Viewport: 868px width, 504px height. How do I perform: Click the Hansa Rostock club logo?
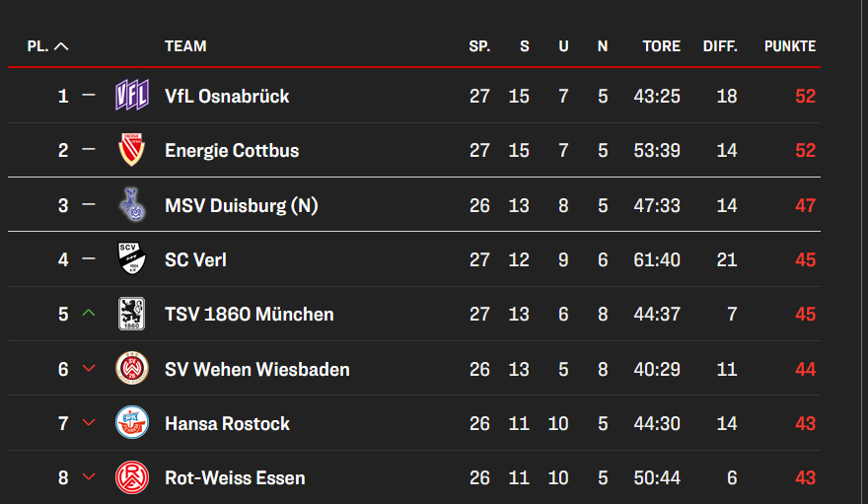132,423
